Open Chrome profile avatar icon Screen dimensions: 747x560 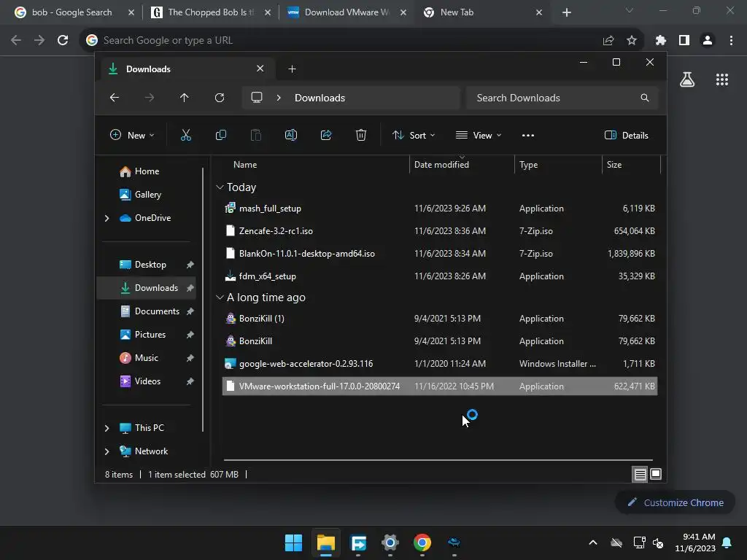pyautogui.click(x=708, y=41)
